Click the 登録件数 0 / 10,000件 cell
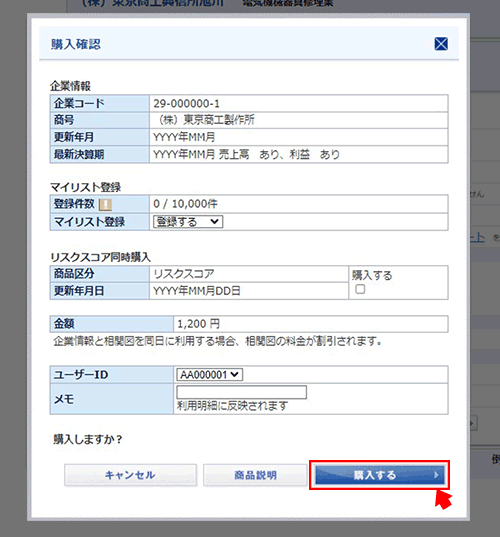This screenshot has width=500, height=537. pos(298,204)
